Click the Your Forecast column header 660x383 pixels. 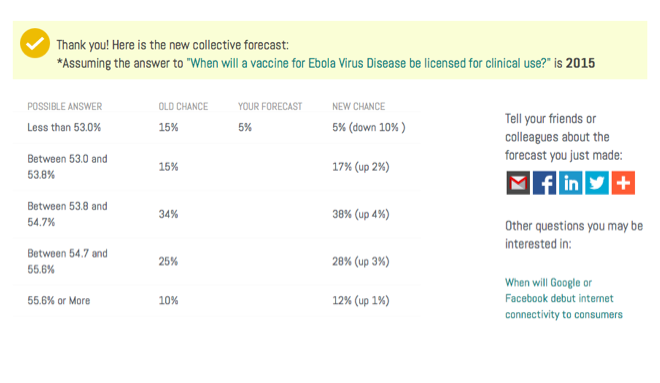click(x=270, y=106)
